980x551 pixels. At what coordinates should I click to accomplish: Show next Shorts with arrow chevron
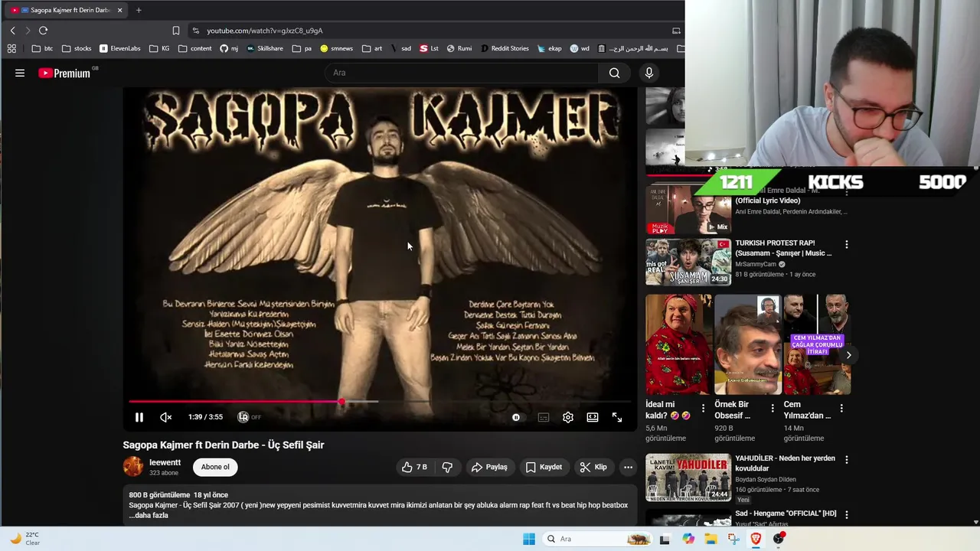click(848, 355)
